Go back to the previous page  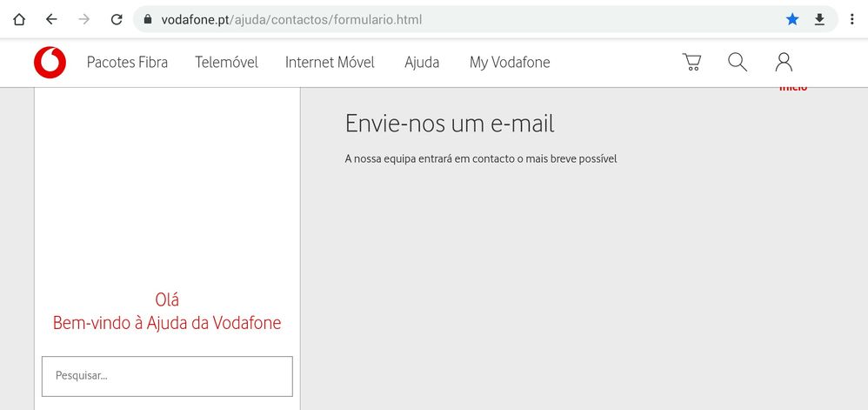pos(51,19)
